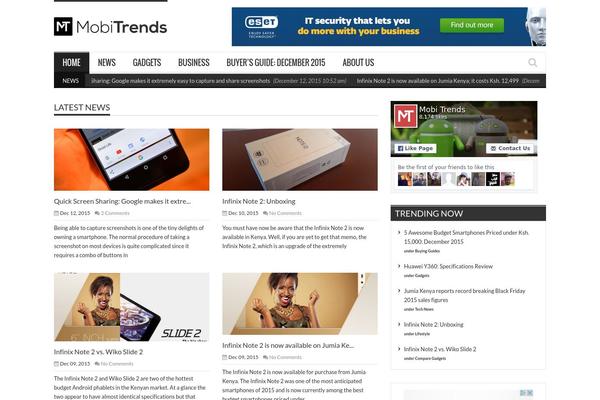Open Buyer's Guide: December 2015 menu

tap(276, 63)
